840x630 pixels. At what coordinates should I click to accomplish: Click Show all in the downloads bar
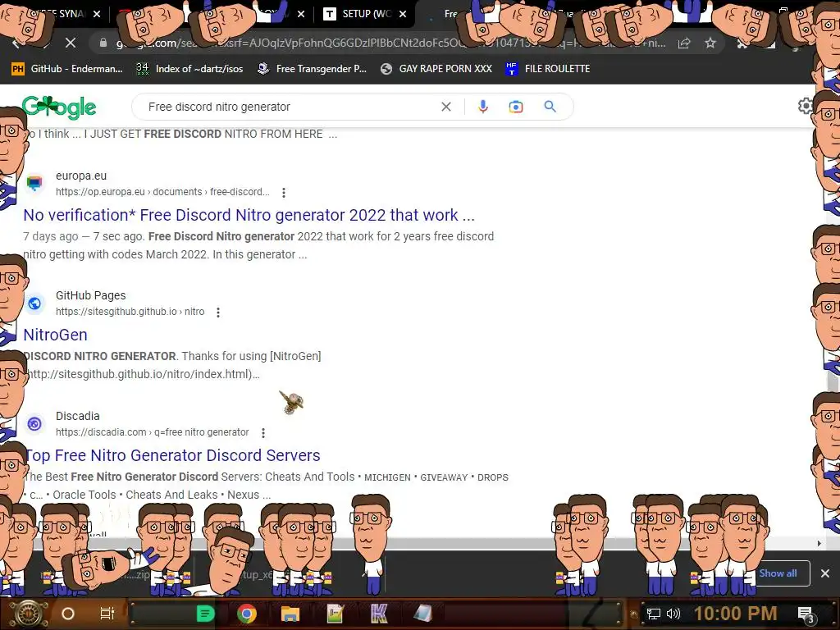coord(778,573)
